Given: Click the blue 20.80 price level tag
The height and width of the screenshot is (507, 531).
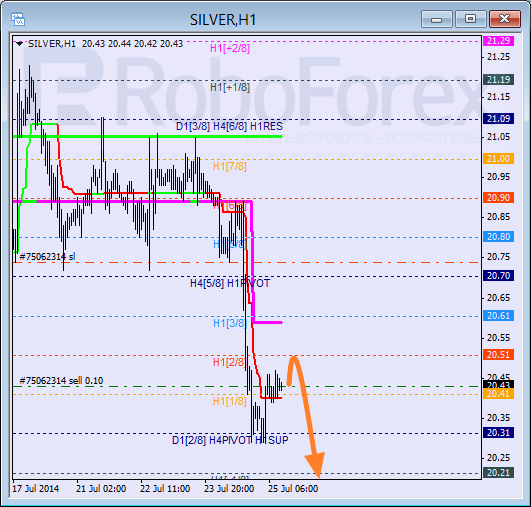Looking at the screenshot, I should pyautogui.click(x=498, y=236).
